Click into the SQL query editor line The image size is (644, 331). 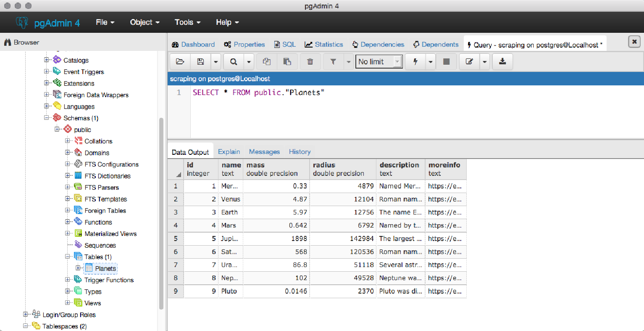[x=258, y=93]
